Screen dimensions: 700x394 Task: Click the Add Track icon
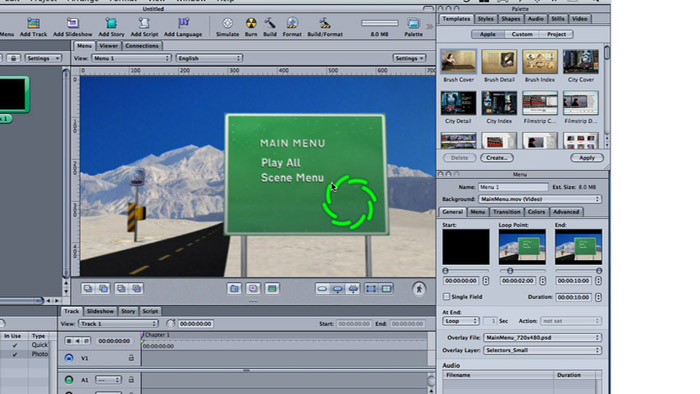(33, 23)
